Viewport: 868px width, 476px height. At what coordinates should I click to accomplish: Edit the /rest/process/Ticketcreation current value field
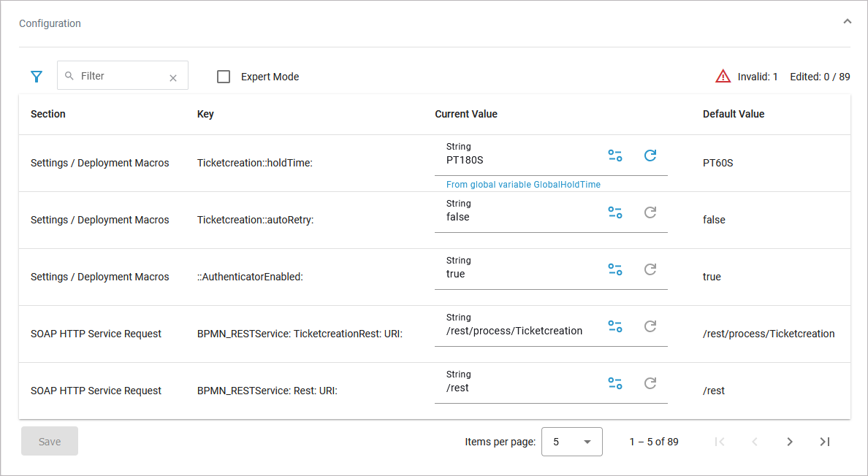514,331
